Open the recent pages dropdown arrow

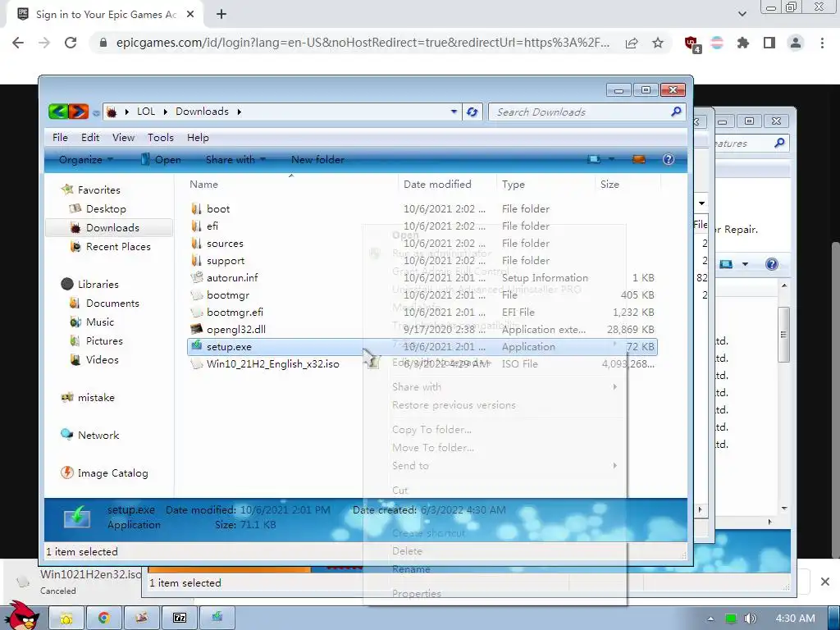(96, 112)
